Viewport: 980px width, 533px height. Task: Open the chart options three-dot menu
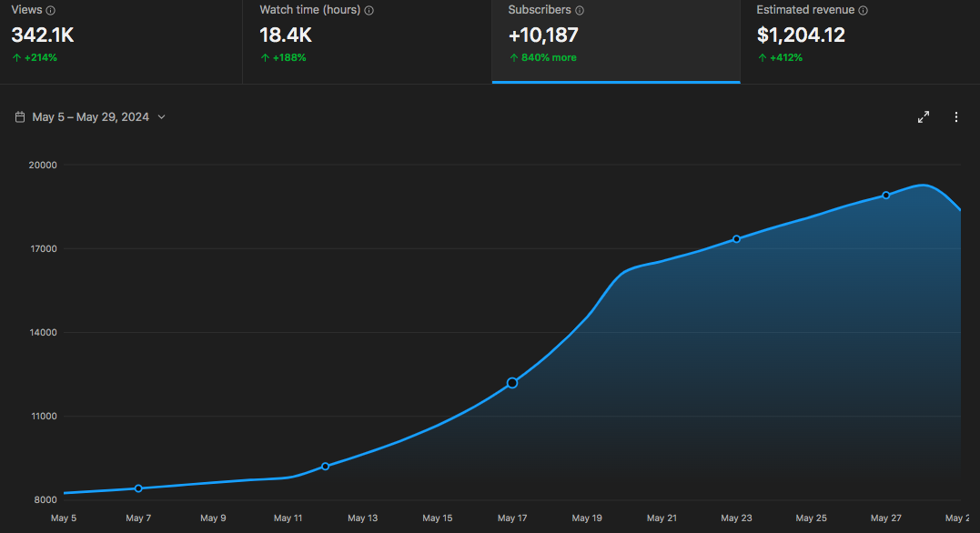pos(956,116)
